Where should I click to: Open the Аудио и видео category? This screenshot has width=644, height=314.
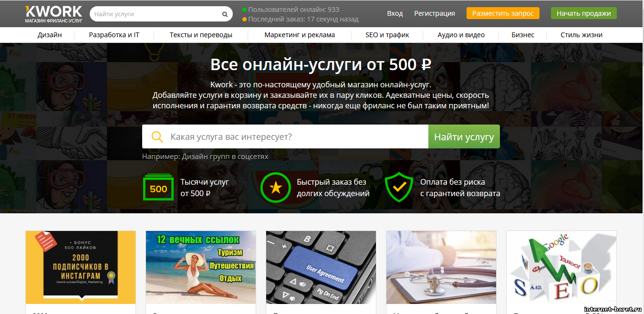click(x=461, y=35)
